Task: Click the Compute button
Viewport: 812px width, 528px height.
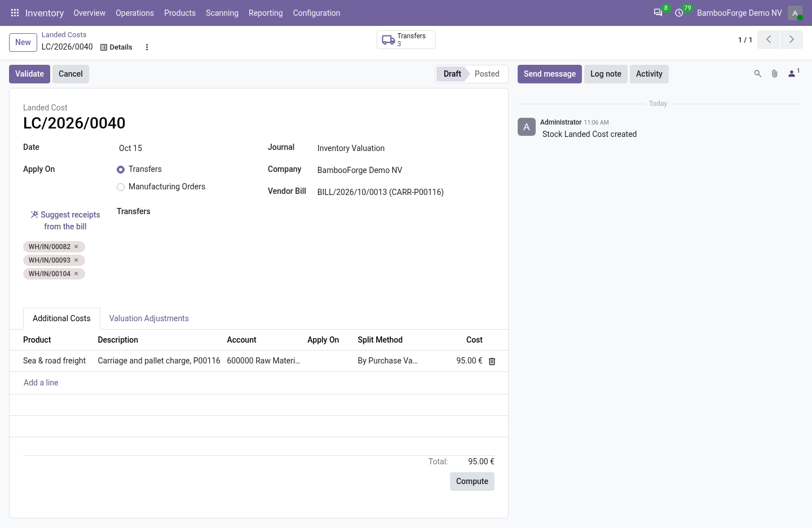Action: click(472, 481)
